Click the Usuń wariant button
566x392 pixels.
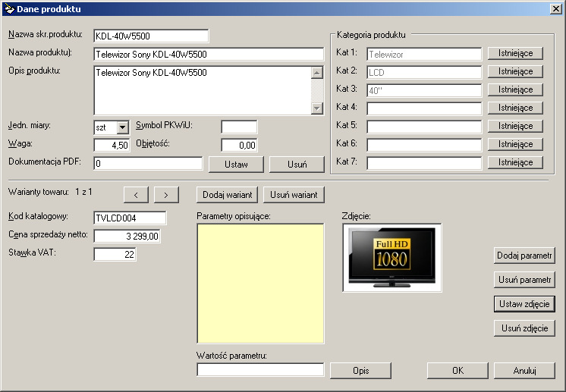pos(294,195)
